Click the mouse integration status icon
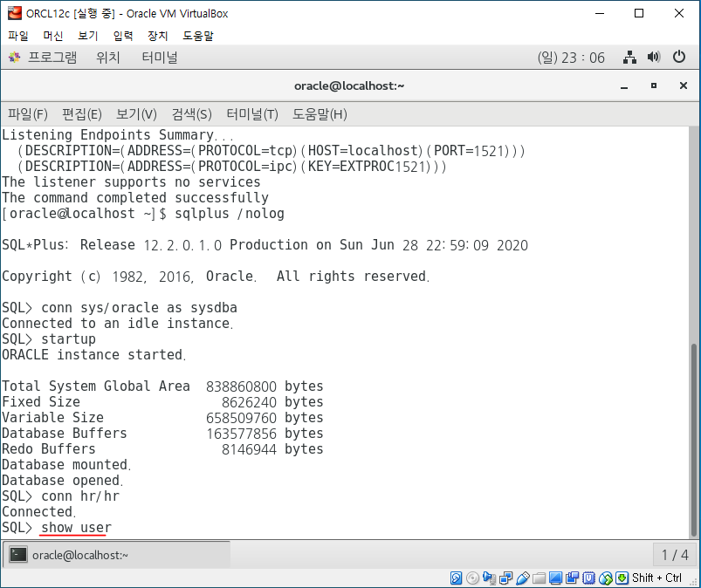The image size is (701, 588). (x=605, y=578)
